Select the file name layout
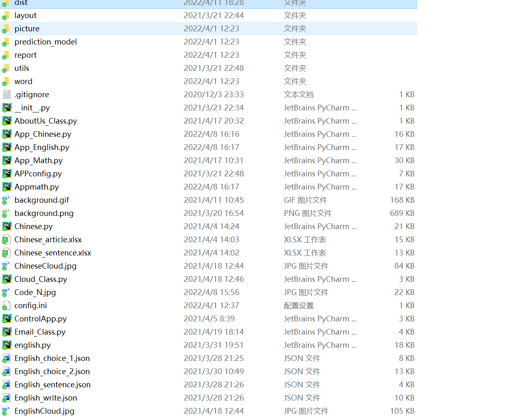 click(26, 16)
